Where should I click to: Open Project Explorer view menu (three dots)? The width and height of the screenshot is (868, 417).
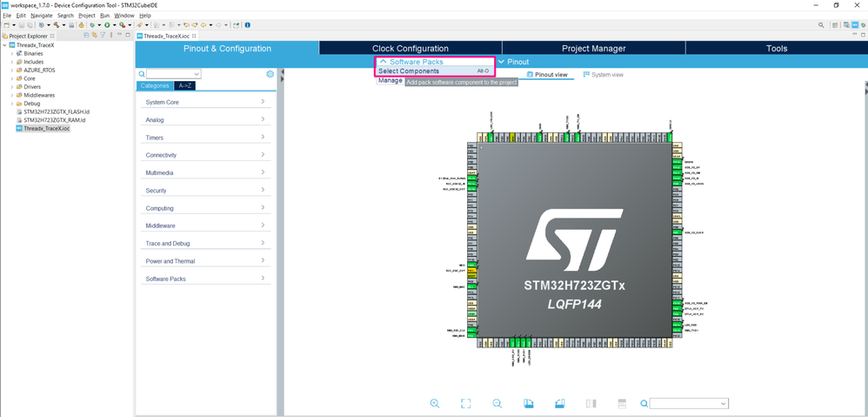click(111, 36)
